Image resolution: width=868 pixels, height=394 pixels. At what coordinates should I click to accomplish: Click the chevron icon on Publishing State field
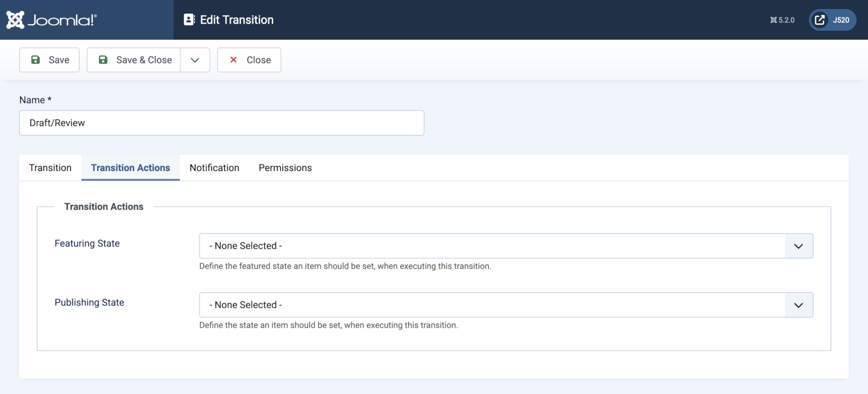click(x=798, y=304)
